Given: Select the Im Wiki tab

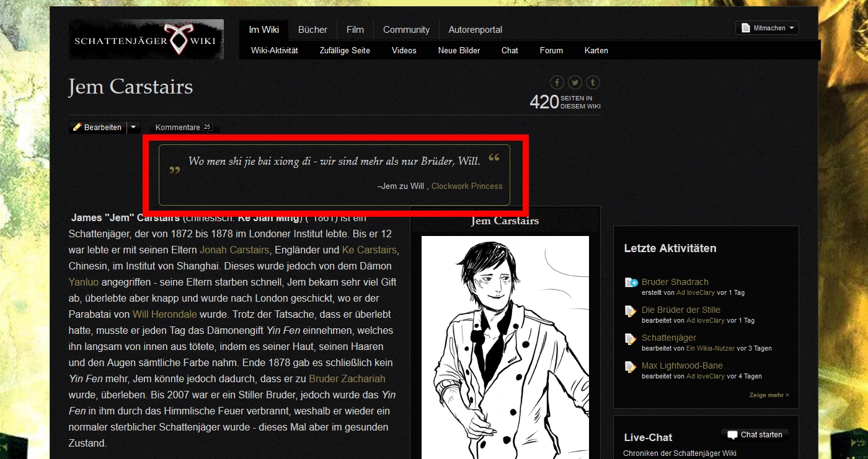Looking at the screenshot, I should pyautogui.click(x=264, y=29).
